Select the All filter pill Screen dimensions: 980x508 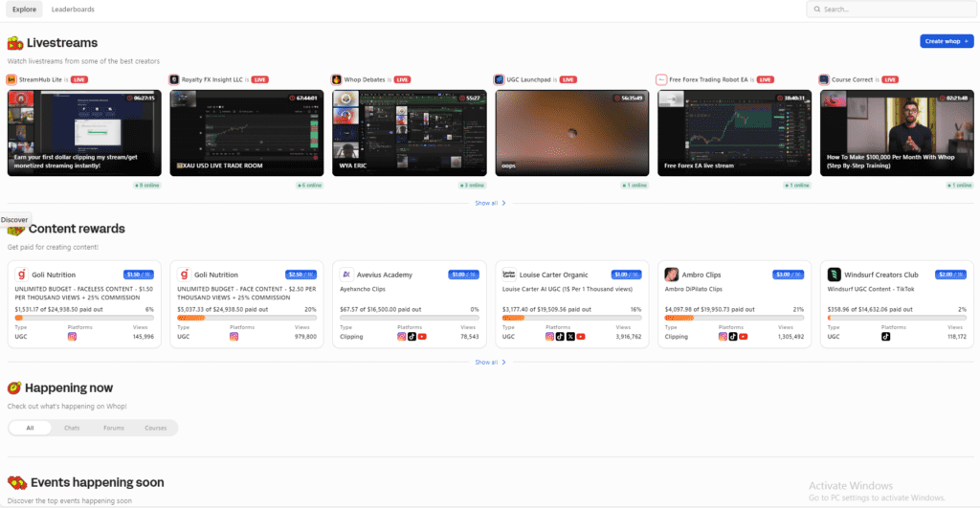[30, 428]
